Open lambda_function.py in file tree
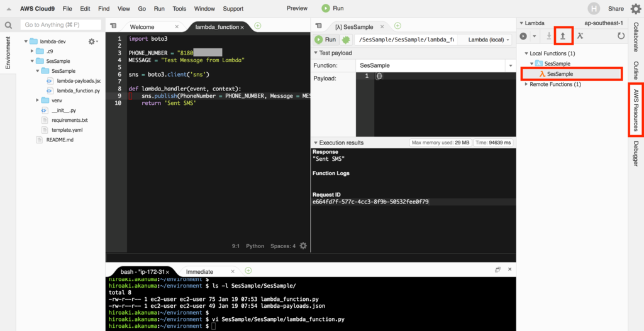 click(78, 90)
